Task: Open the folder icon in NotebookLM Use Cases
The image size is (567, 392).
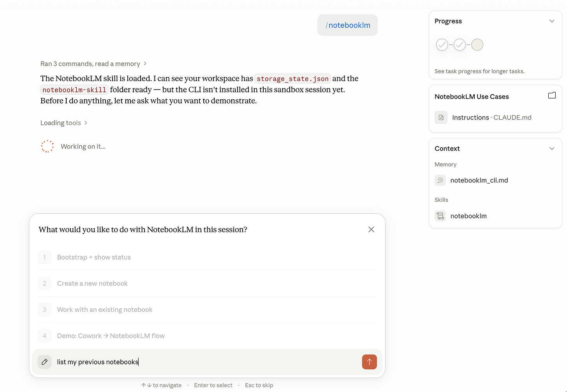Action: (x=552, y=95)
